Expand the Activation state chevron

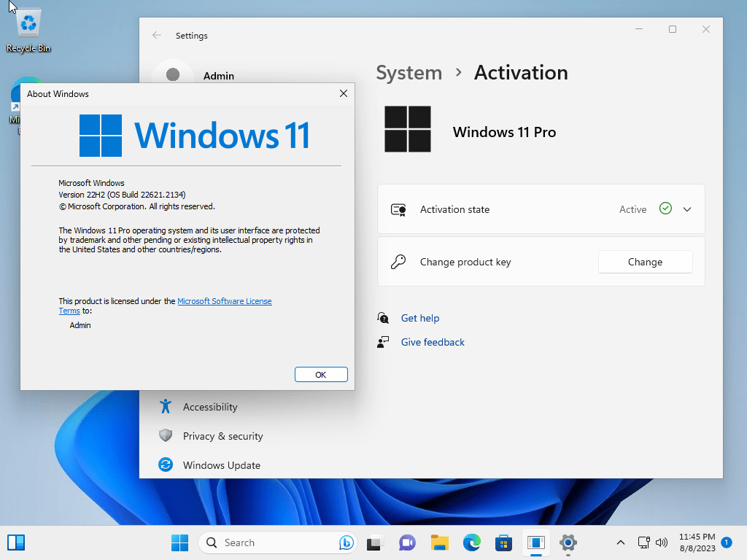click(x=687, y=209)
